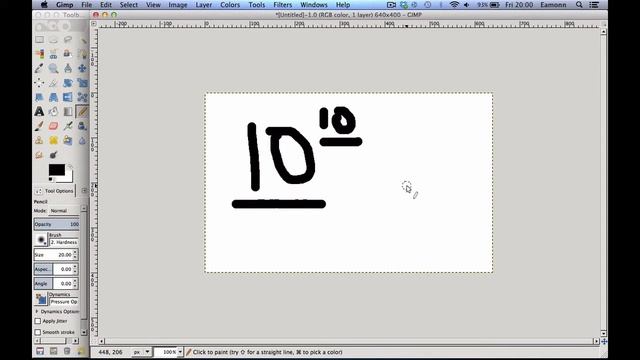Open the Select menu
Viewport: 640px width, 360px height.
(x=129, y=5)
